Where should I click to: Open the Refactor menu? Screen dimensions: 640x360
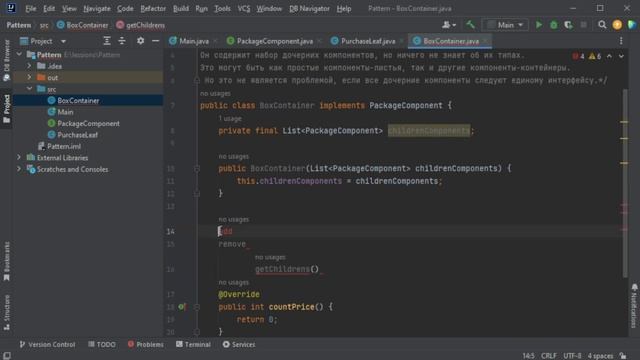[x=153, y=9]
